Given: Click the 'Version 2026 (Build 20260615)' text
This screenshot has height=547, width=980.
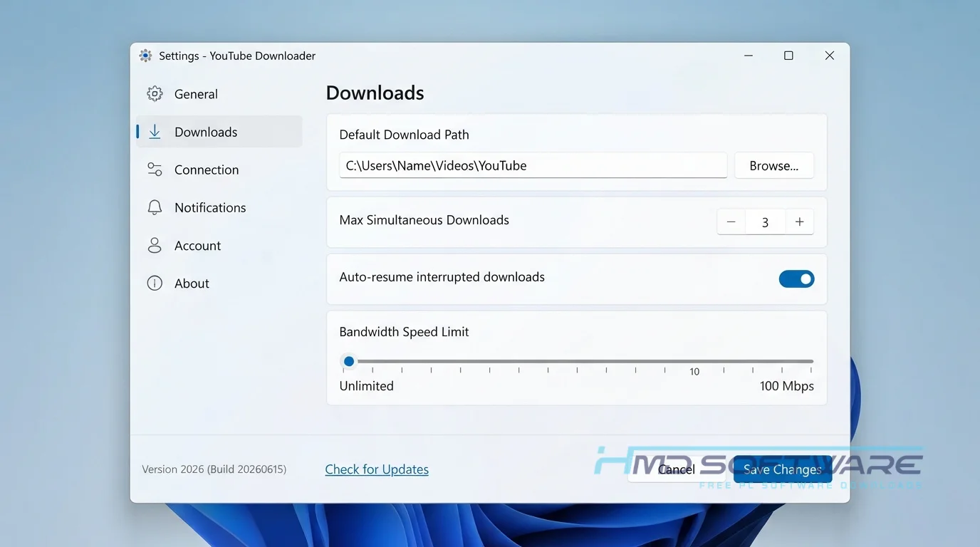Looking at the screenshot, I should click(214, 469).
